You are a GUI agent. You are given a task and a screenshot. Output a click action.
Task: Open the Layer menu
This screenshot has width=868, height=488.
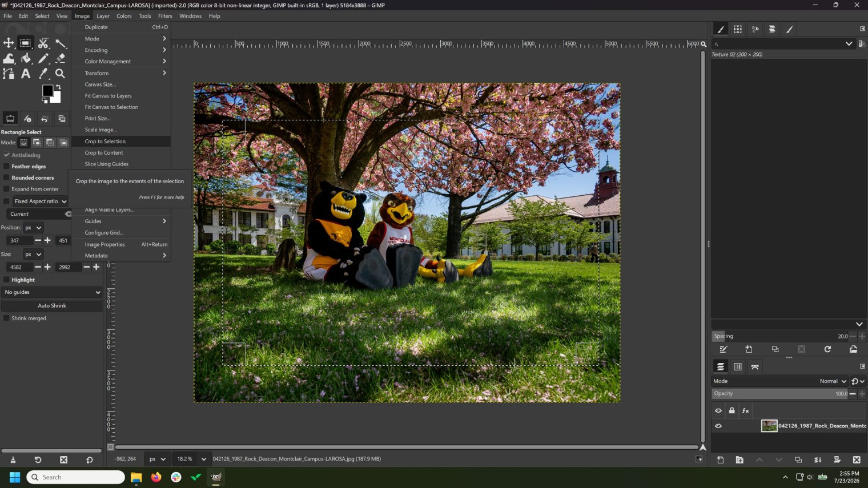(103, 16)
